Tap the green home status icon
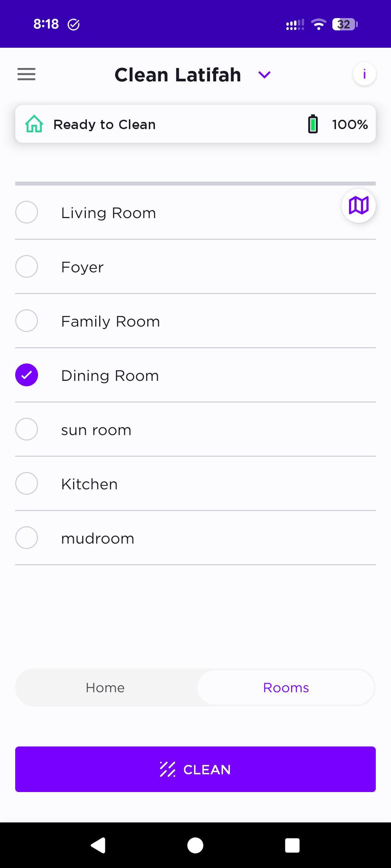 (x=34, y=124)
